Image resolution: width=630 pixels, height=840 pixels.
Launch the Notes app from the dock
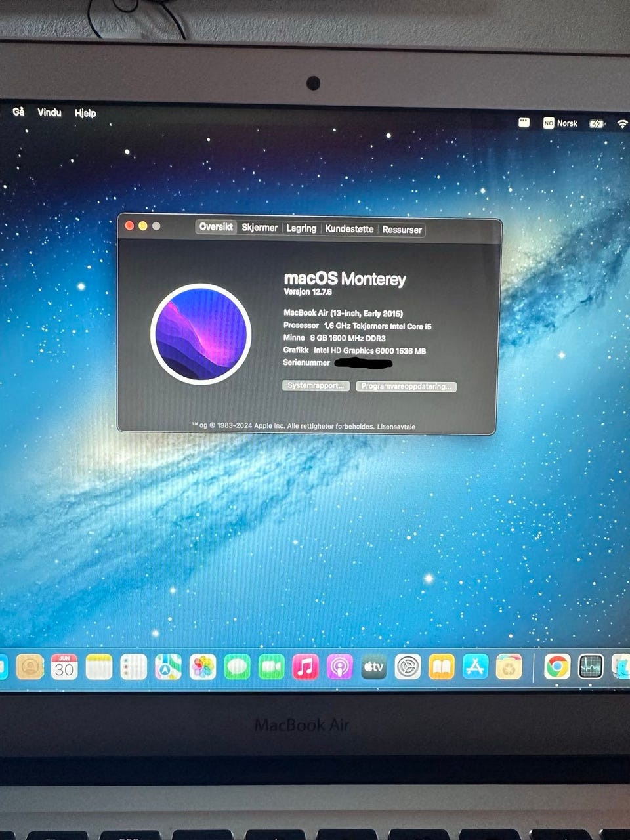pos(99,667)
